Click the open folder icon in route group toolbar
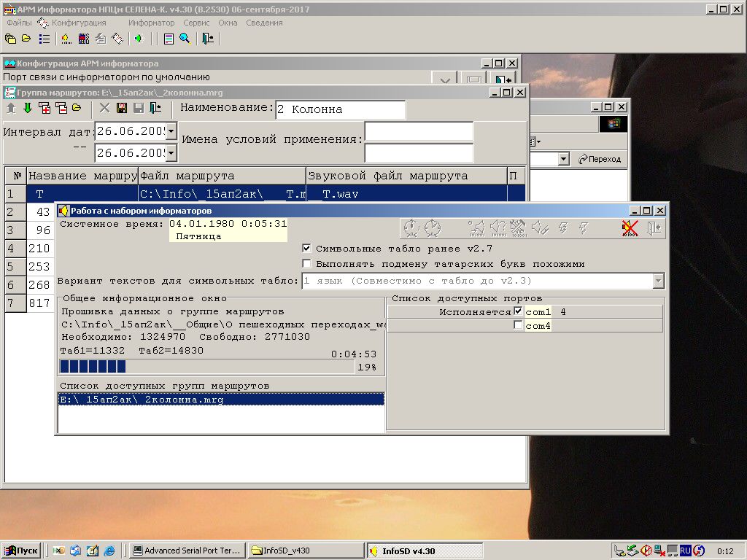 [x=77, y=108]
